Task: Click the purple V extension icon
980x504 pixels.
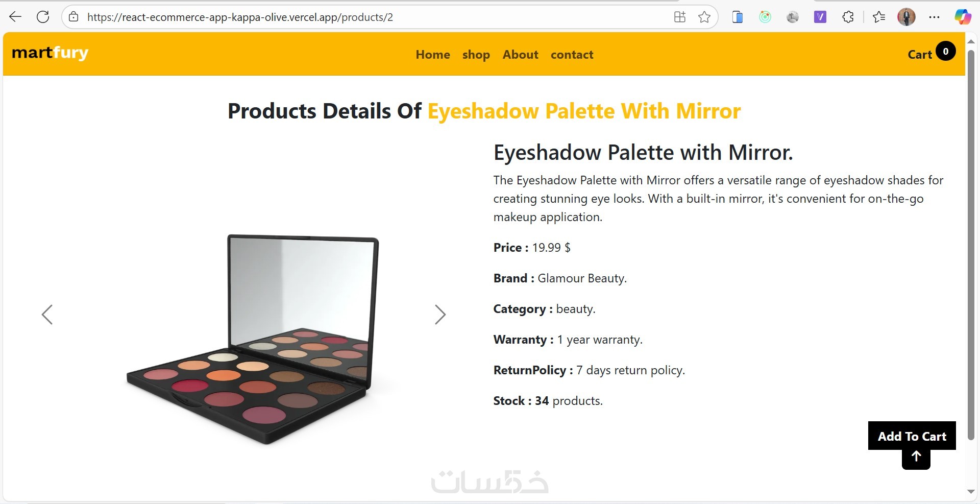Action: point(820,17)
